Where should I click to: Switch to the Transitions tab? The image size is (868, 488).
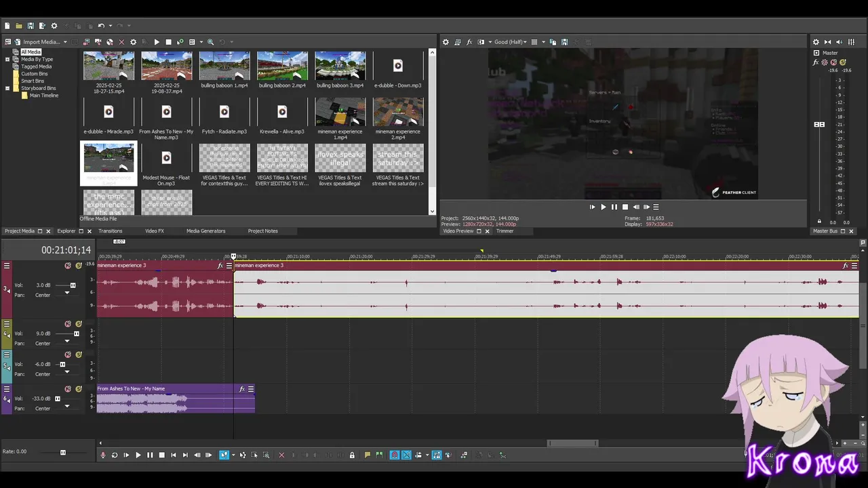tap(111, 231)
